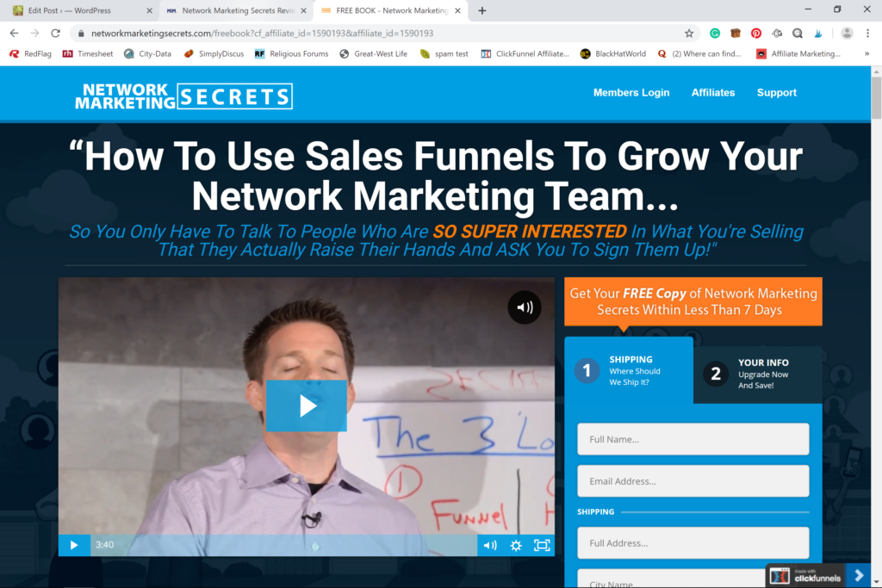Close the Edit Post WordPress tab

pyautogui.click(x=149, y=10)
